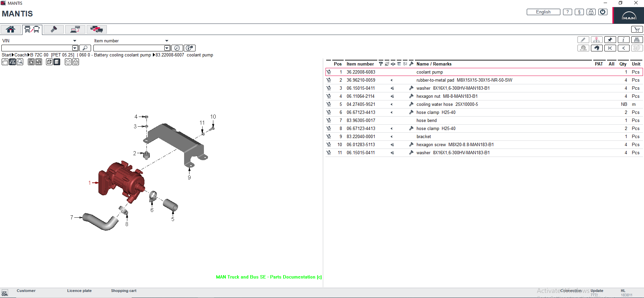Viewport: 644px width, 298px height.
Task: Open the Home tab with house icon
Action: tap(11, 30)
